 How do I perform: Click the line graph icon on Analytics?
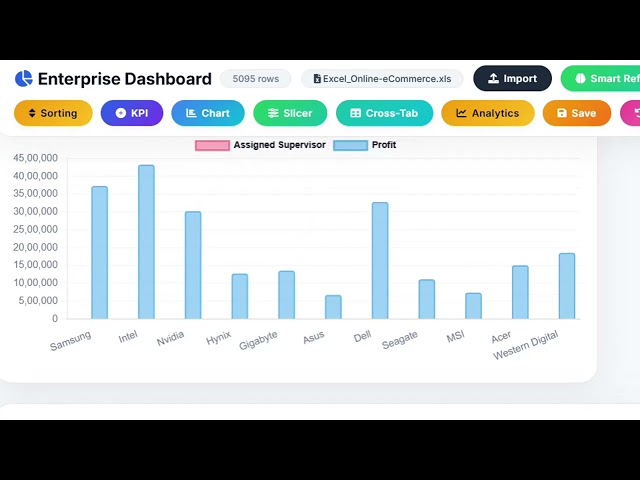(x=461, y=113)
